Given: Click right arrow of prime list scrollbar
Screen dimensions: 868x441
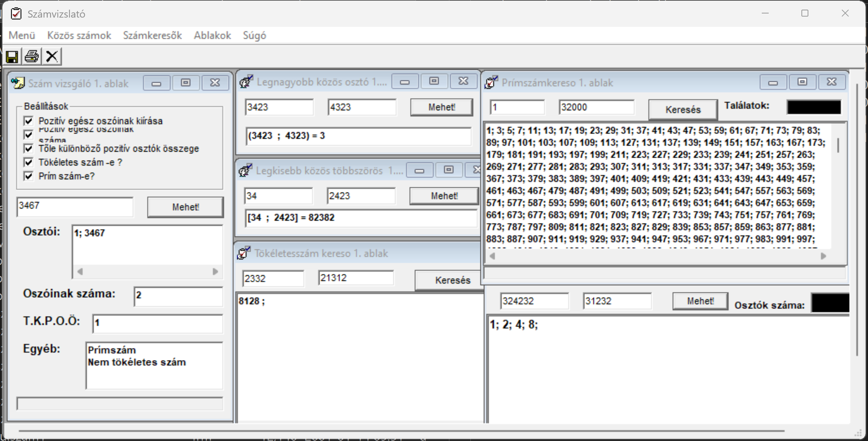Looking at the screenshot, I should (x=824, y=256).
